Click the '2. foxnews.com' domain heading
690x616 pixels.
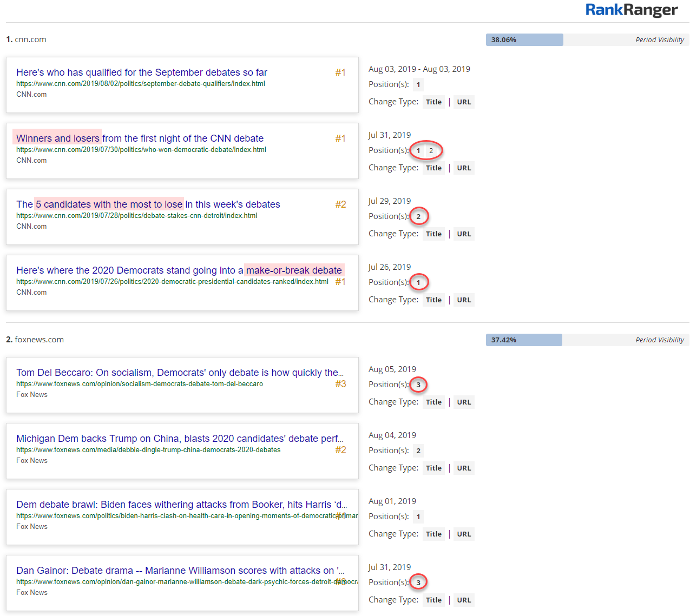point(35,340)
